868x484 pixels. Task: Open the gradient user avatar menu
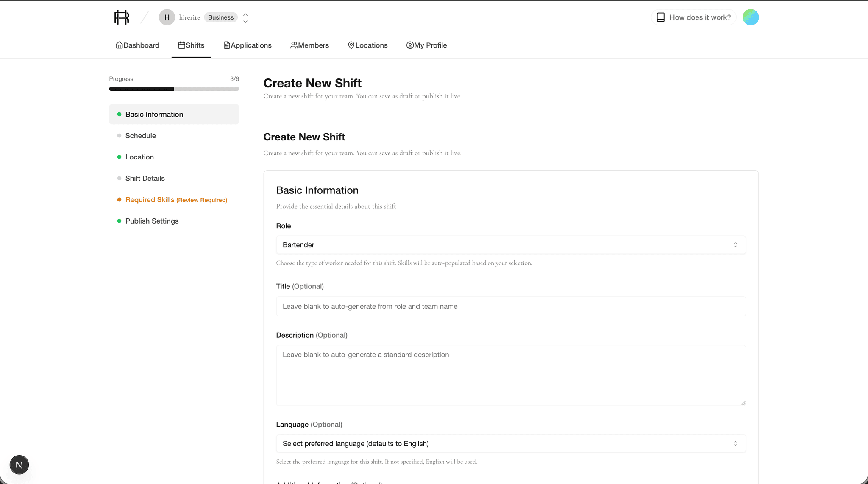[x=750, y=17]
